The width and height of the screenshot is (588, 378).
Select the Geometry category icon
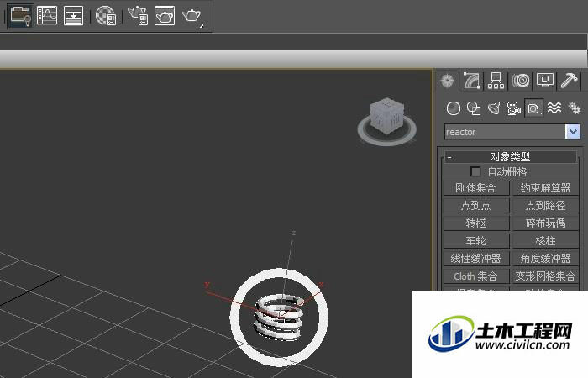(454, 108)
